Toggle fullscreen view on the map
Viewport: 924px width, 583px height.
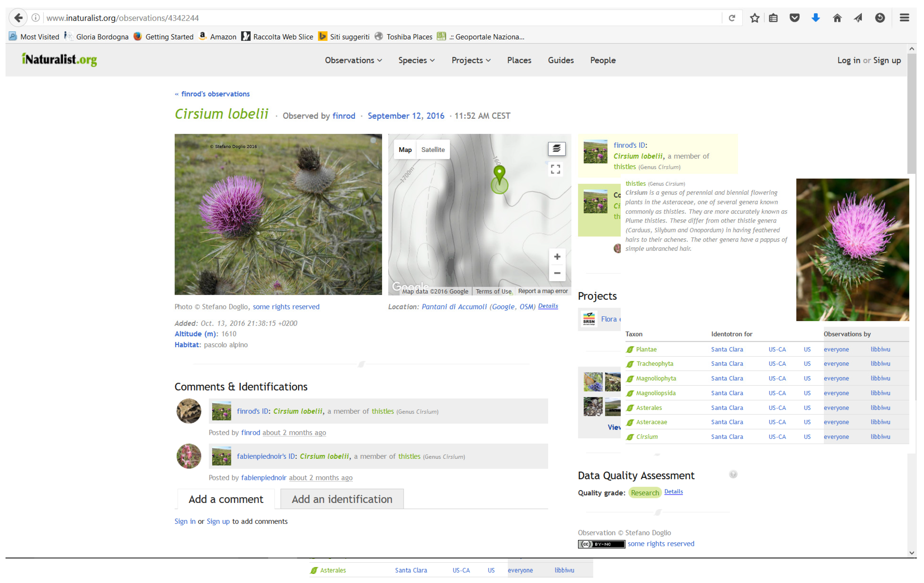[x=555, y=169]
